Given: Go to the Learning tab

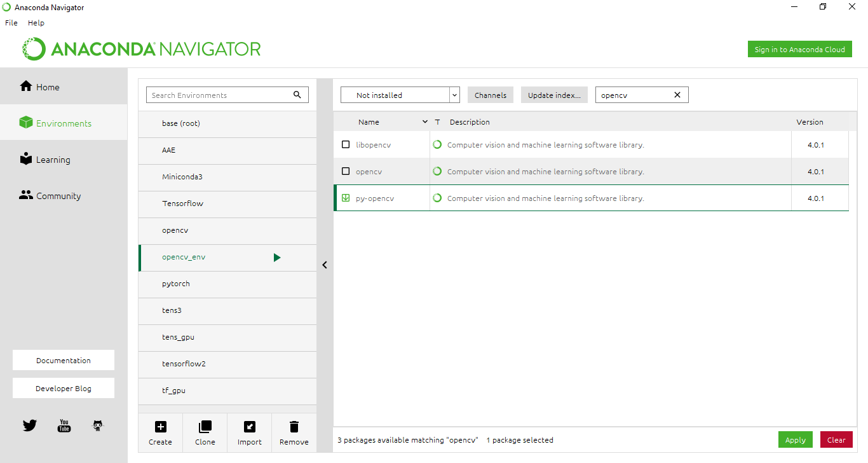Looking at the screenshot, I should click(x=53, y=160).
